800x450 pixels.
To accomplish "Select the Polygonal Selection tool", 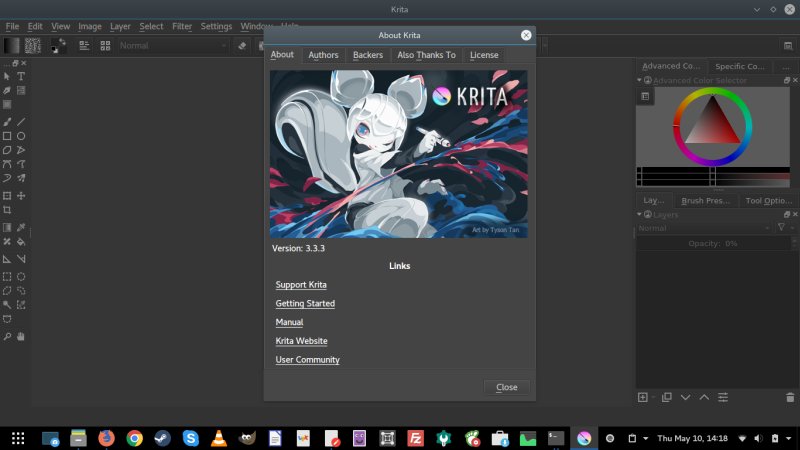I will [x=7, y=291].
